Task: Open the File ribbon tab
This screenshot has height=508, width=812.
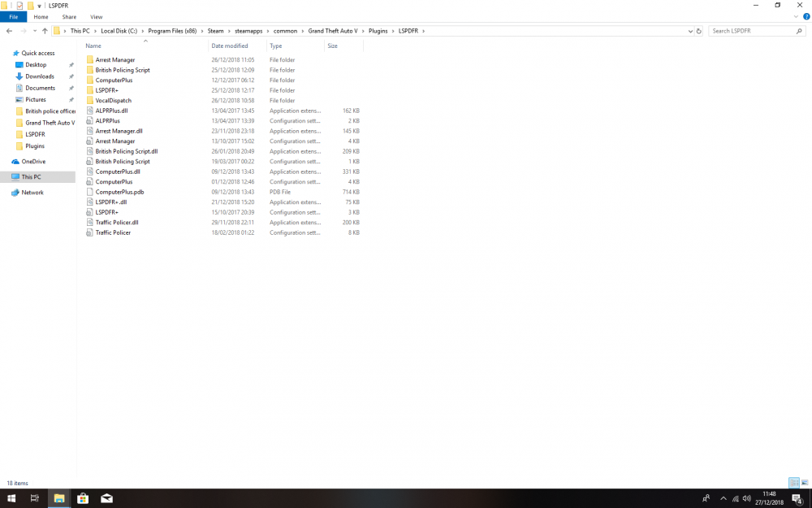Action: 14,17
